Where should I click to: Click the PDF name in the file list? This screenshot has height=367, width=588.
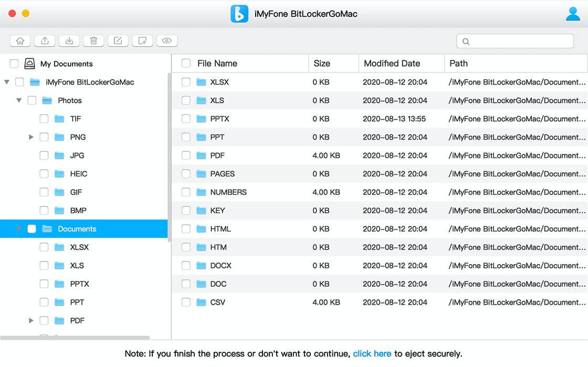[217, 155]
